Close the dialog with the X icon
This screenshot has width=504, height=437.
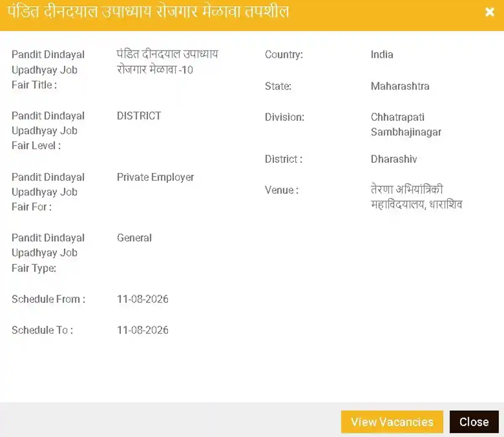(x=489, y=12)
